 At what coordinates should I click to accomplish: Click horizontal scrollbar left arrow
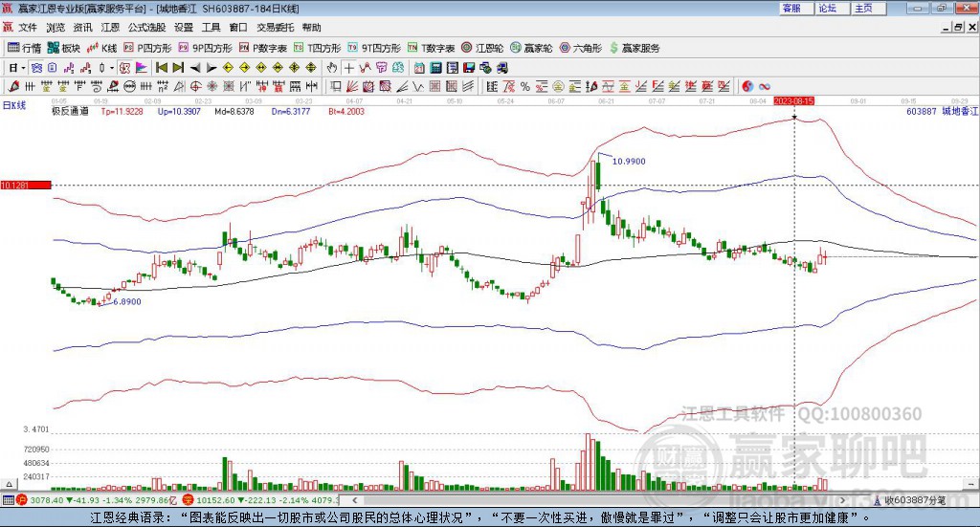click(x=355, y=500)
